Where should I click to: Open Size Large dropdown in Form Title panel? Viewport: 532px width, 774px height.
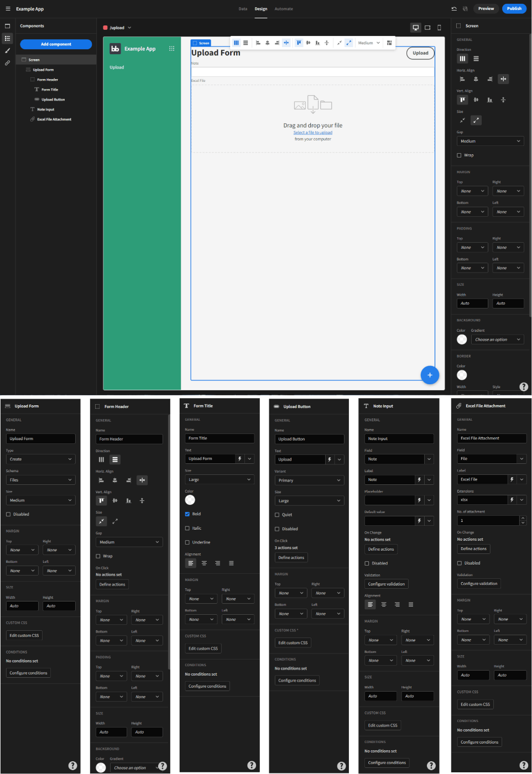pyautogui.click(x=220, y=479)
